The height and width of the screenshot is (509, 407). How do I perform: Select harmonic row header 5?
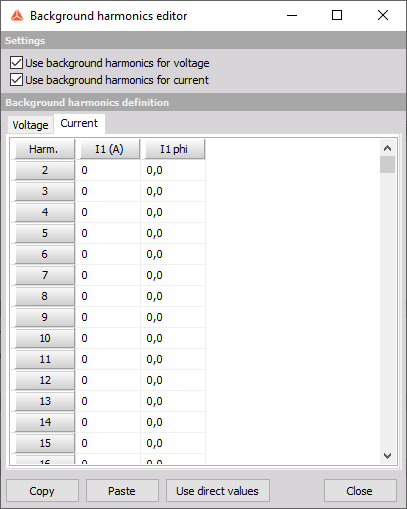45,233
